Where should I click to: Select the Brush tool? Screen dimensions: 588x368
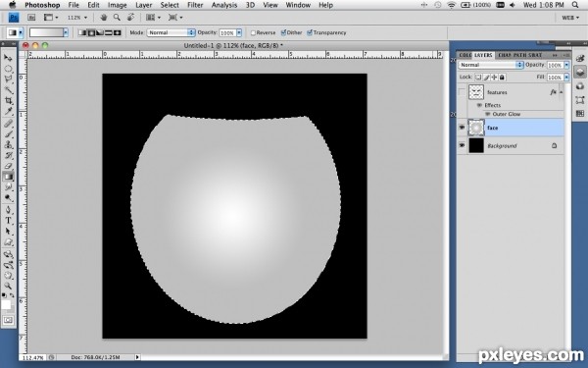pyautogui.click(x=8, y=134)
